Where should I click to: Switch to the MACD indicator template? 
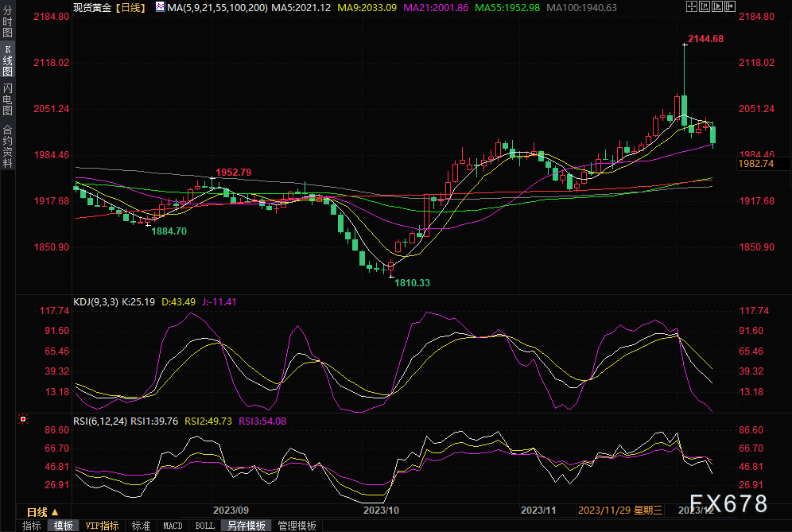[x=173, y=526]
